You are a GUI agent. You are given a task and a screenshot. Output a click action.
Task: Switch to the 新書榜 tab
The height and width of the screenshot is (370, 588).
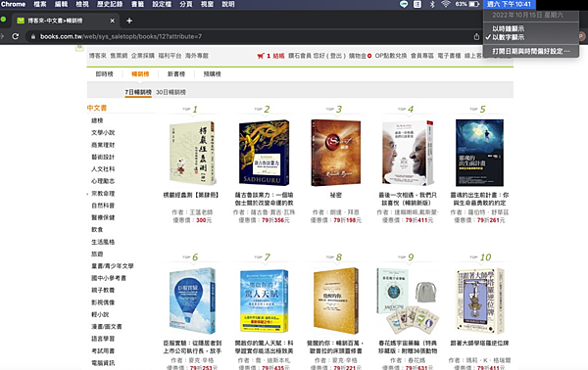tap(176, 74)
